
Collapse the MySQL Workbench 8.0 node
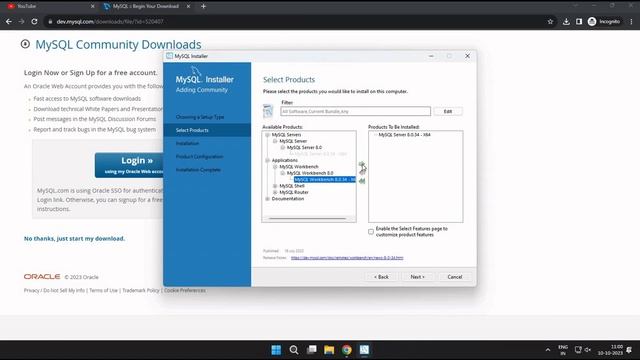point(282,173)
